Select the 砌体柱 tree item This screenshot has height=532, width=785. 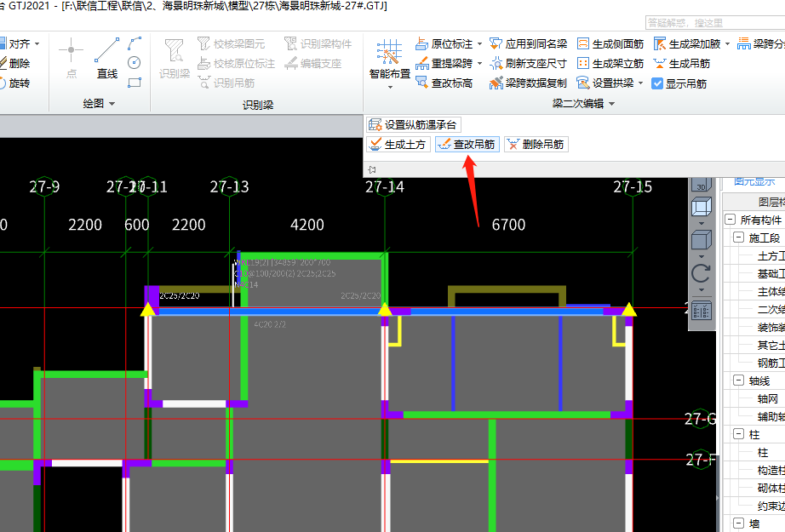[771, 488]
